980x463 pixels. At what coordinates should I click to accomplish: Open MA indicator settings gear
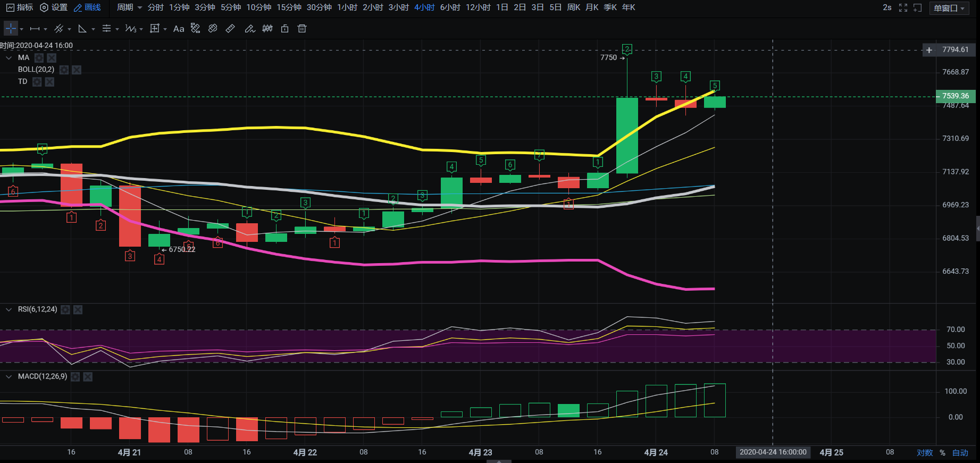click(x=39, y=58)
